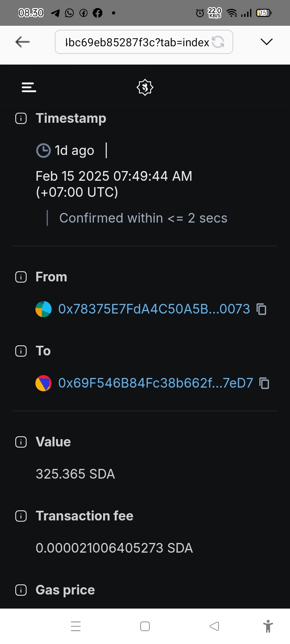Viewport: 290px width, 644px height.
Task: Tap the info icon beside Timestamp
Action: 21,118
